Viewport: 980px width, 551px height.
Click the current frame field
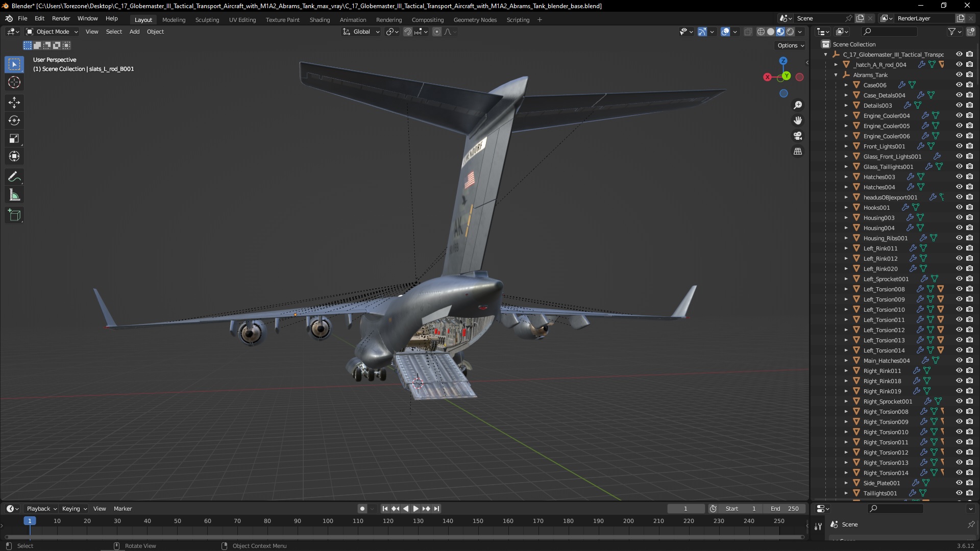pyautogui.click(x=685, y=509)
